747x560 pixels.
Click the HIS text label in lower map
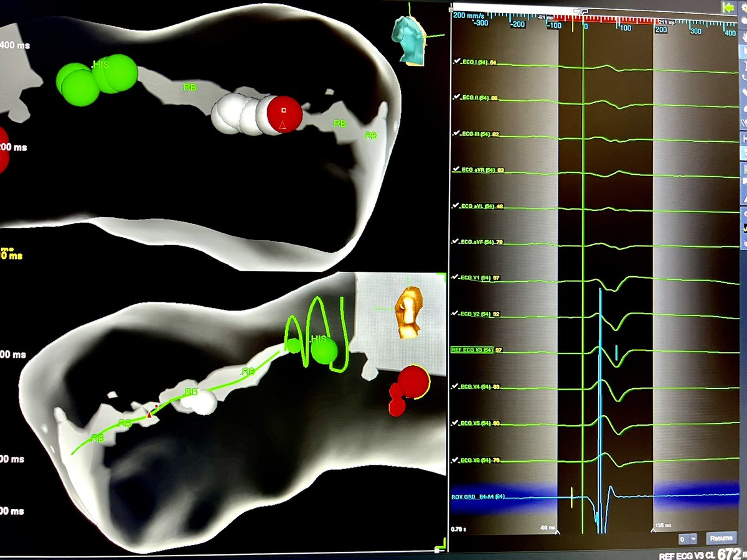[x=317, y=338]
